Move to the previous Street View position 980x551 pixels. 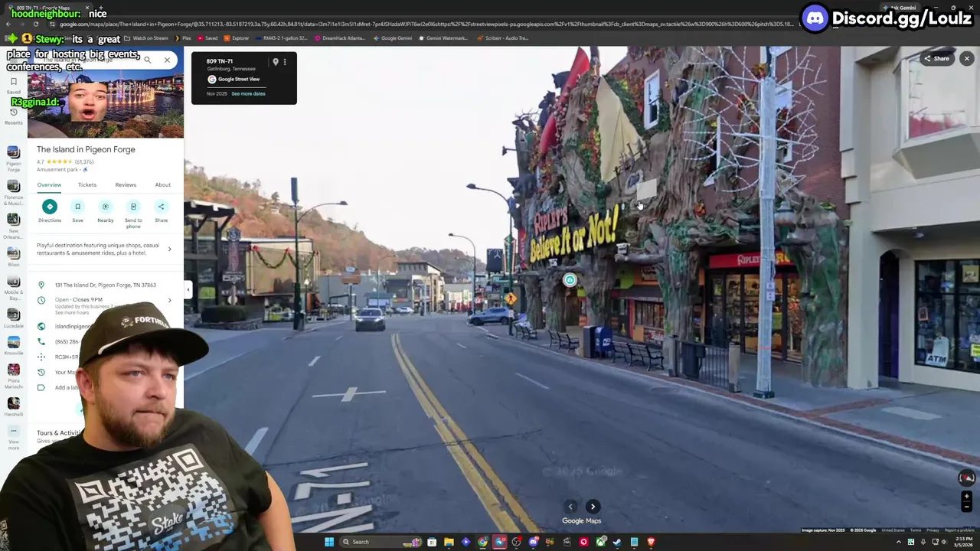pyautogui.click(x=570, y=507)
